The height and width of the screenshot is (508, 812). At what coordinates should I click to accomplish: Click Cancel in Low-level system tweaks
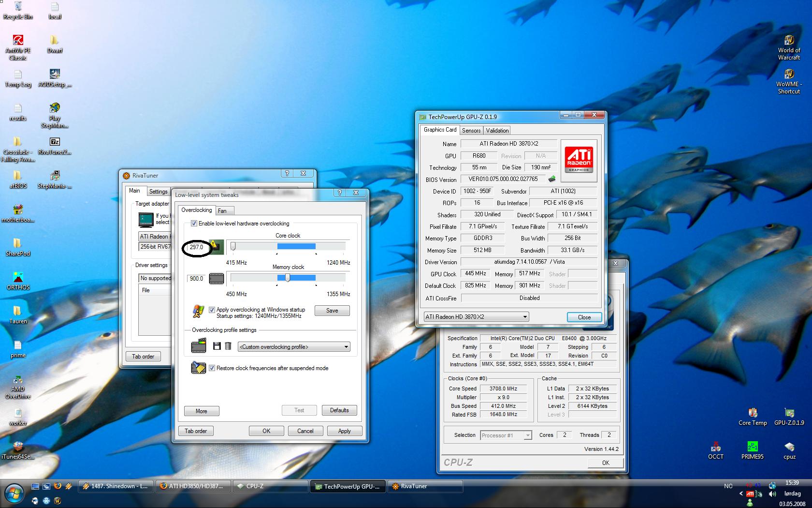[x=305, y=431]
